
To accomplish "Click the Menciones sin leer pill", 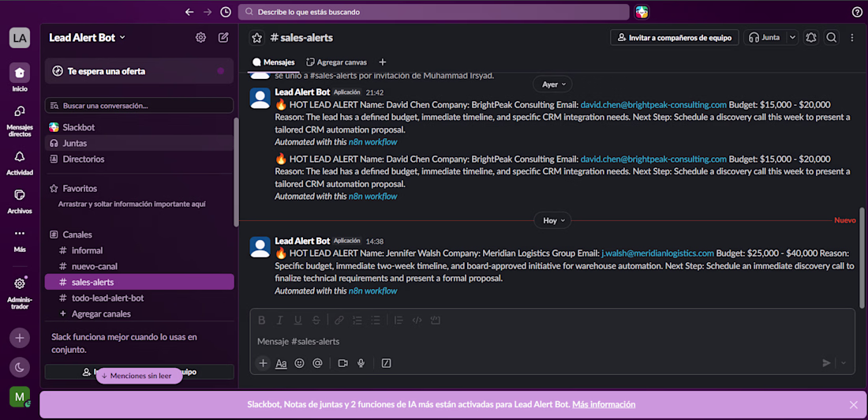I will coord(139,376).
